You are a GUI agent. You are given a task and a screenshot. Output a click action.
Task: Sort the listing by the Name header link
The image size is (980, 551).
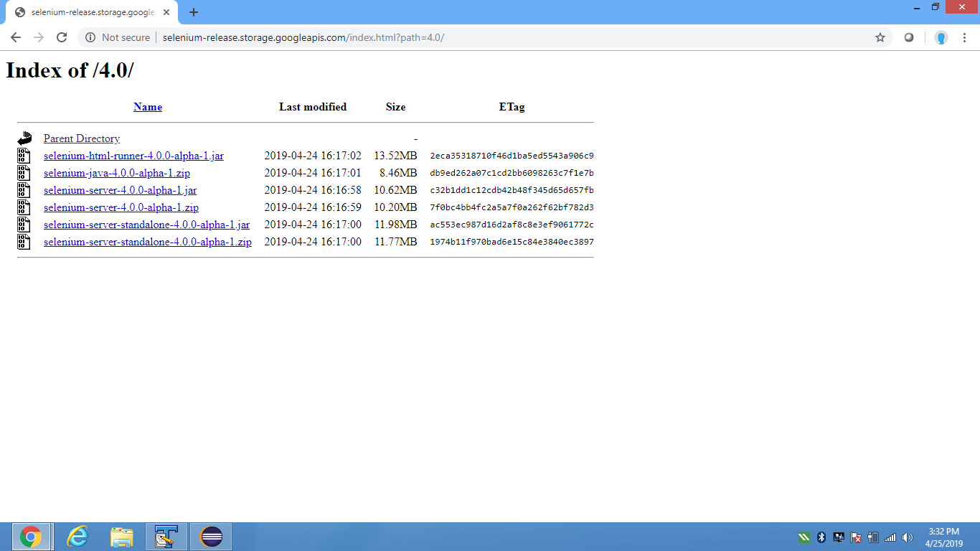click(148, 107)
